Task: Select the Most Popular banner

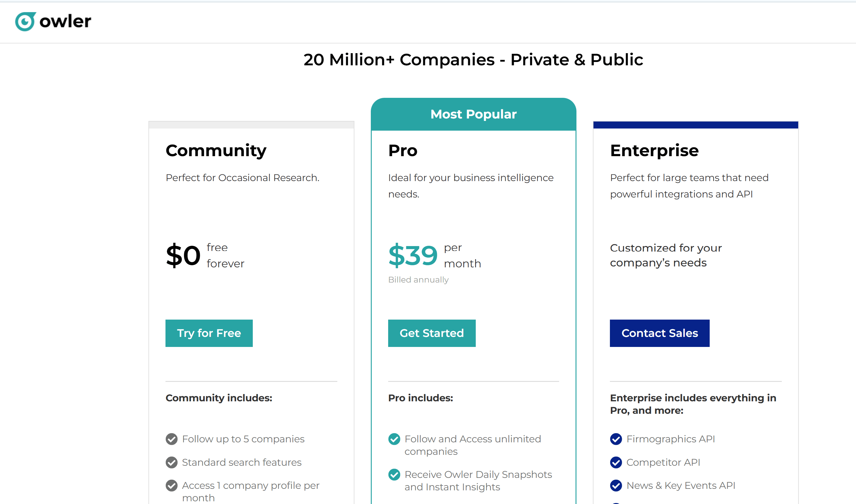Action: (x=473, y=114)
